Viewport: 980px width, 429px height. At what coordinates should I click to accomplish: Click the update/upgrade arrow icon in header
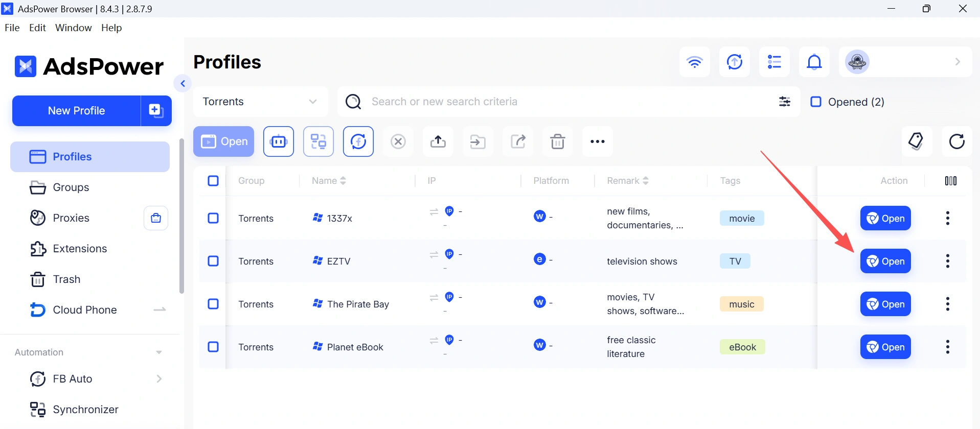click(x=735, y=62)
